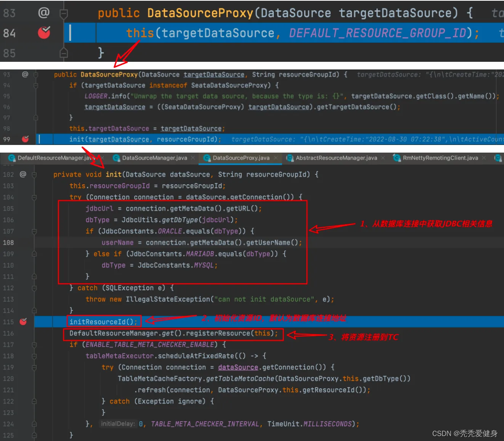
Task: Click the underlined dataSource on line 119
Action: click(x=238, y=367)
